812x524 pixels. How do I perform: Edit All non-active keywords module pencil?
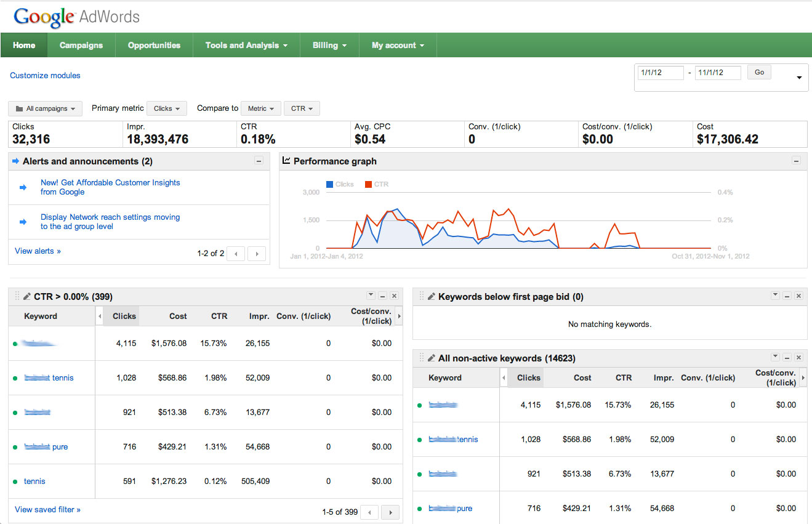point(432,358)
